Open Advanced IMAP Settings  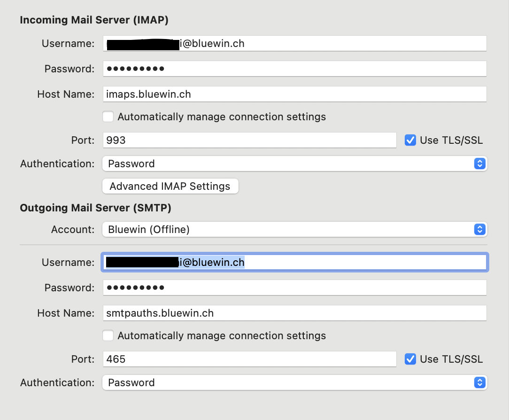[170, 186]
